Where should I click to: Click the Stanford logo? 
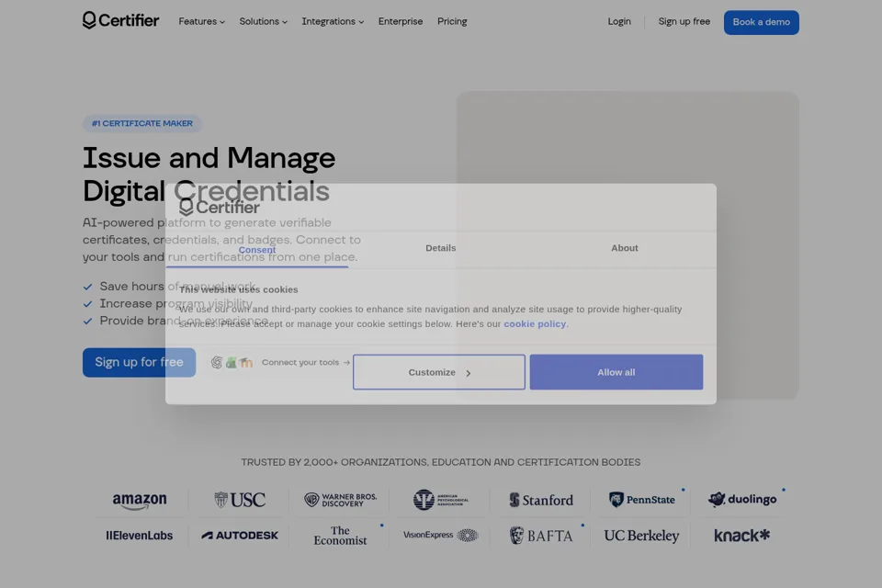(x=541, y=500)
